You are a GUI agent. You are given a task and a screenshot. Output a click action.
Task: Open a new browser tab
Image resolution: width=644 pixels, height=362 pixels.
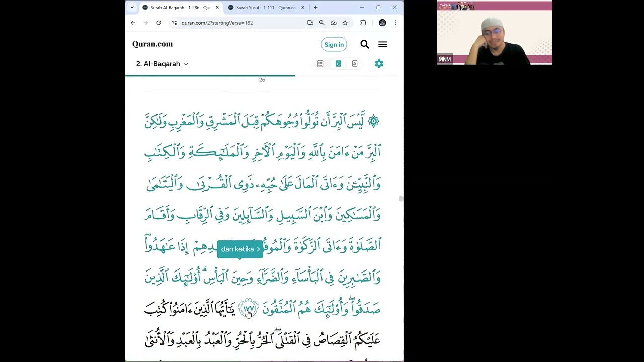[315, 8]
